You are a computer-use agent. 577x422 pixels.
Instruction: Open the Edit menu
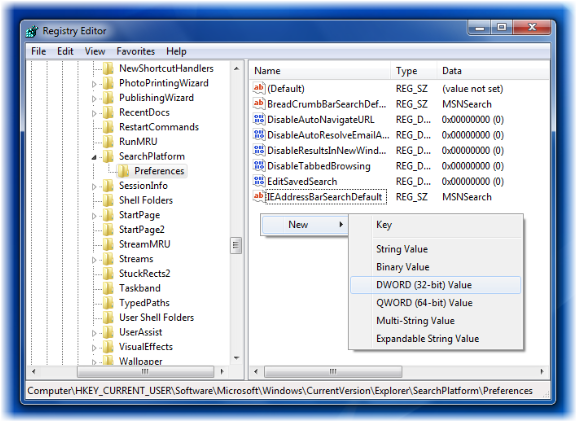point(65,51)
